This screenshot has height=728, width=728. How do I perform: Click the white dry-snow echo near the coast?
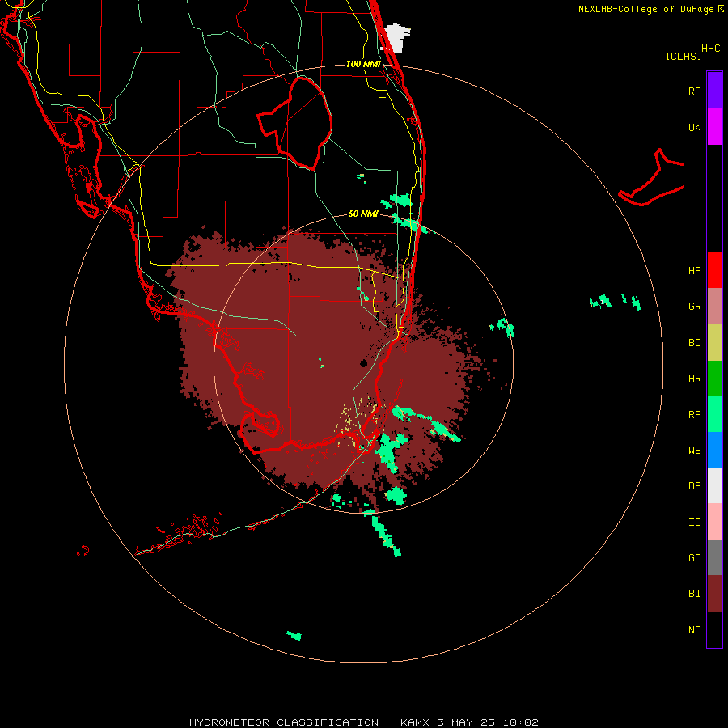pos(396,37)
